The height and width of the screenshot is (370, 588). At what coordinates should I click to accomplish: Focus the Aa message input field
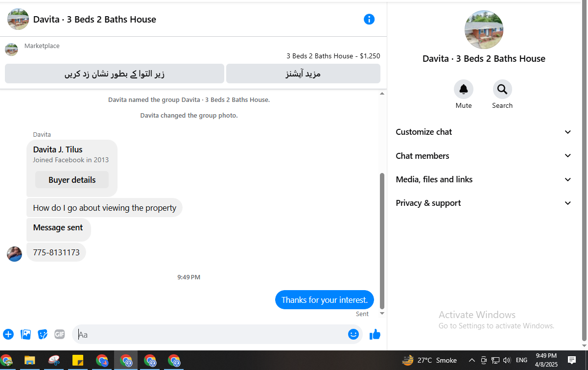pyautogui.click(x=211, y=334)
